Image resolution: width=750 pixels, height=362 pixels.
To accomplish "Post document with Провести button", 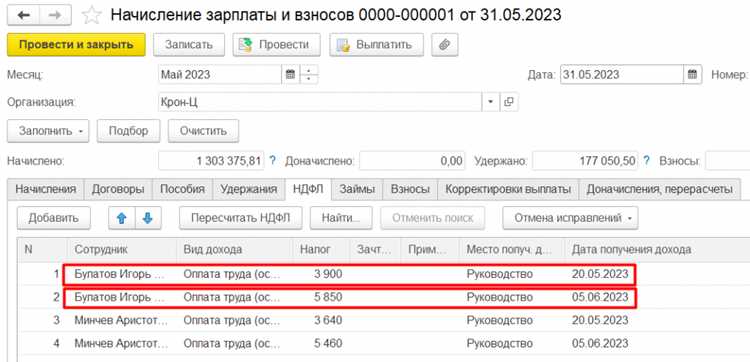I will coord(276,45).
